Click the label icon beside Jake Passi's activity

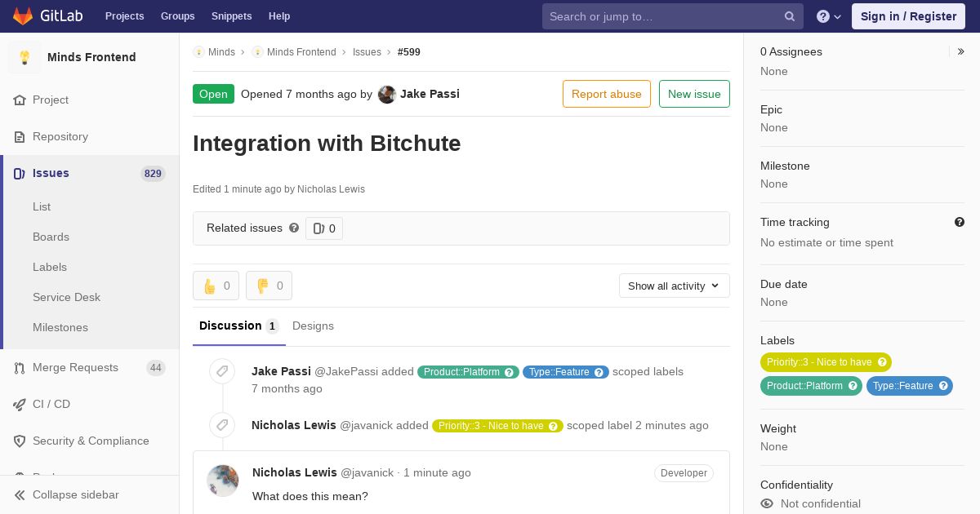click(x=222, y=371)
